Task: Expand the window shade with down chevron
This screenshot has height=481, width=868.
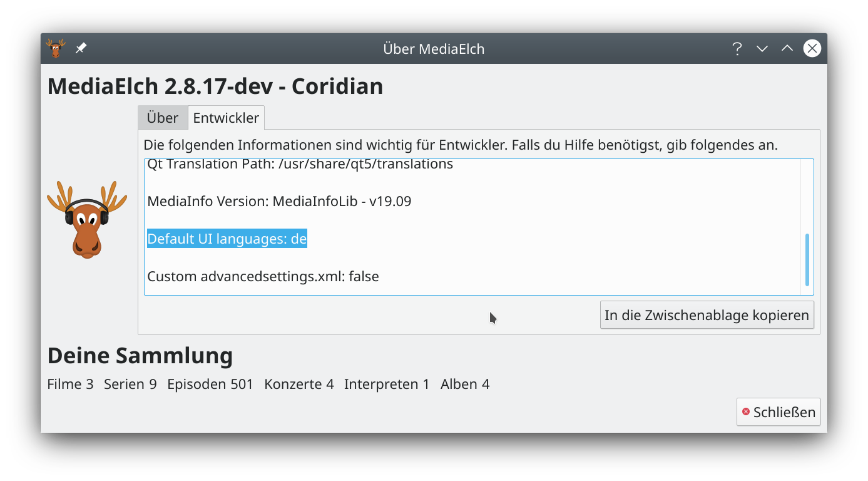Action: tap(762, 48)
